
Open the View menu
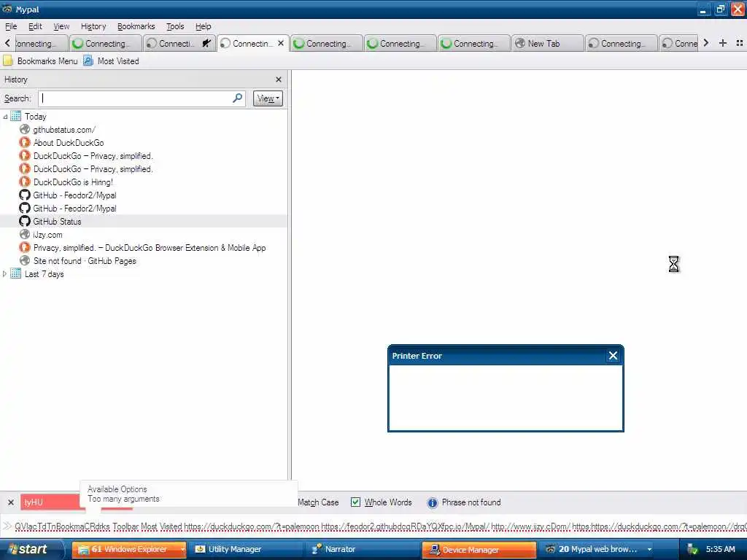pyautogui.click(x=61, y=26)
